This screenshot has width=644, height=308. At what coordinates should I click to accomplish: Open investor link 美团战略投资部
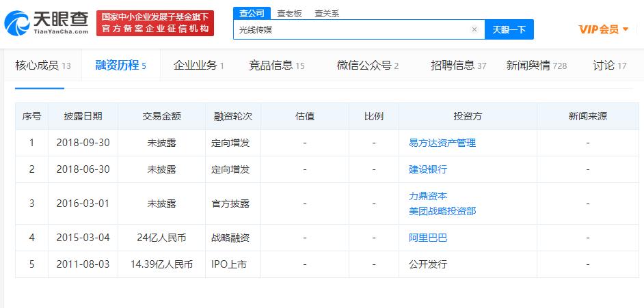pos(442,211)
